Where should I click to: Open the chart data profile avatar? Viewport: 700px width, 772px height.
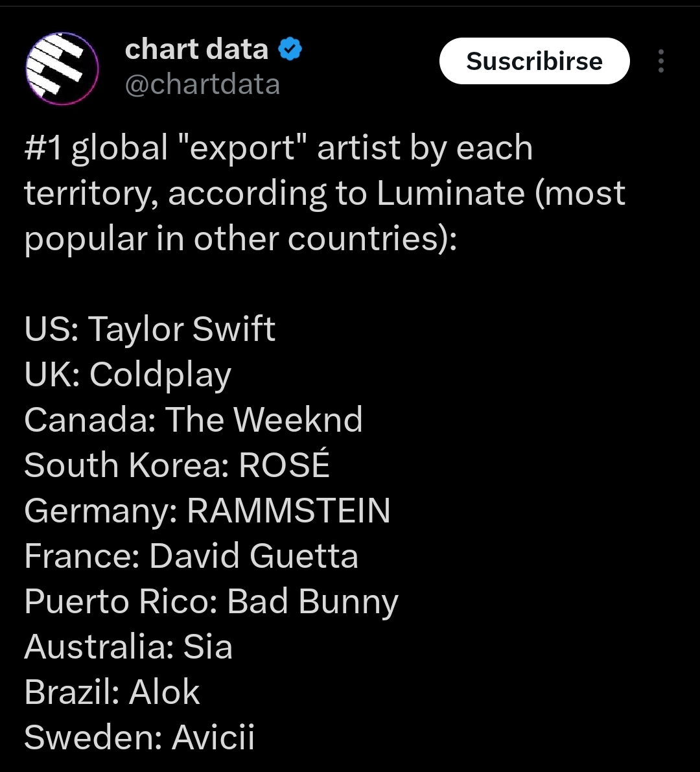pyautogui.click(x=62, y=67)
